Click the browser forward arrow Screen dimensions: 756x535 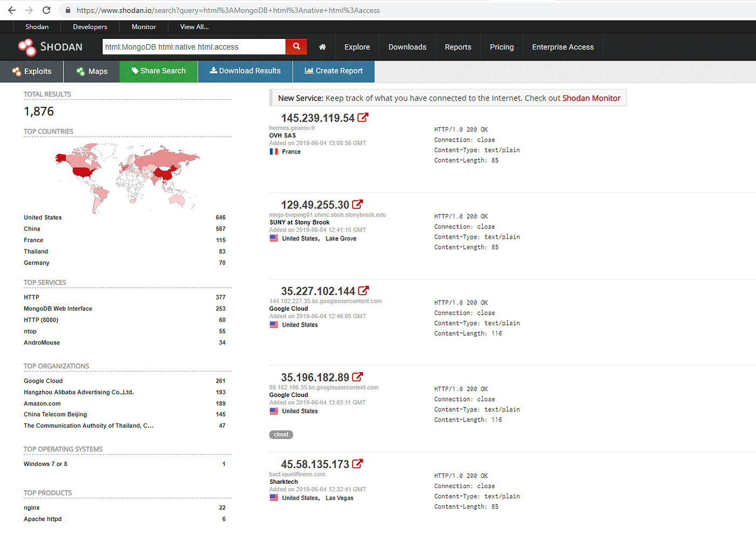coord(29,10)
